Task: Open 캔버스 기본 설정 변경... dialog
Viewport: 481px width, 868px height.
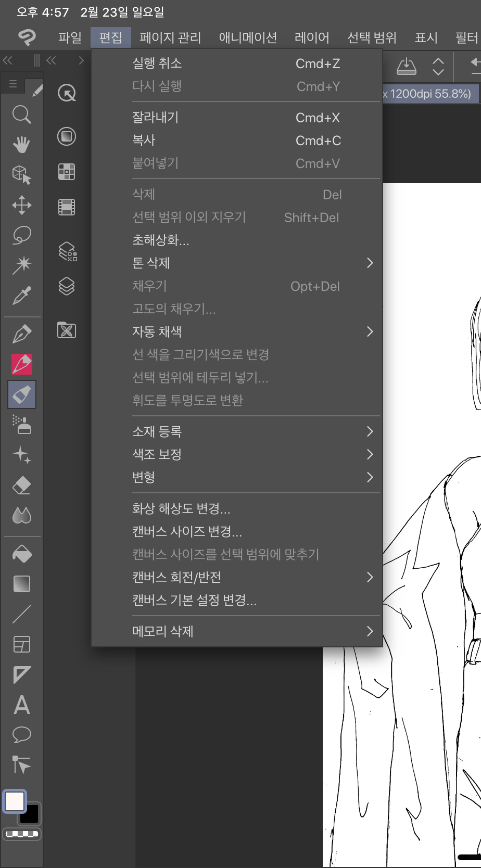Action: point(237,600)
